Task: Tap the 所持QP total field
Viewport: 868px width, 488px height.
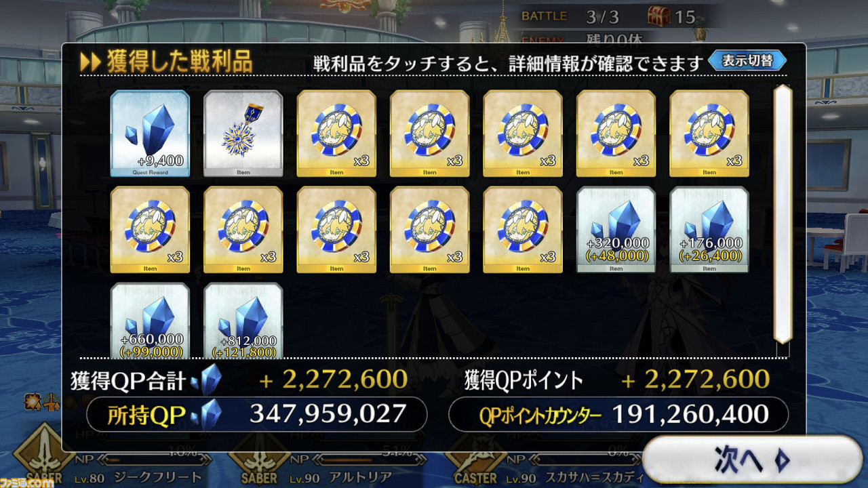Action: coord(256,415)
